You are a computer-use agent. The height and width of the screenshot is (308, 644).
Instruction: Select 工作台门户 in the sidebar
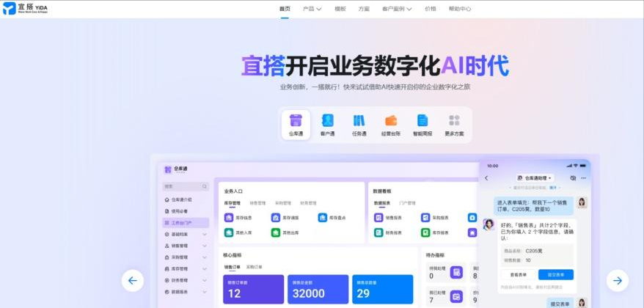click(x=186, y=223)
